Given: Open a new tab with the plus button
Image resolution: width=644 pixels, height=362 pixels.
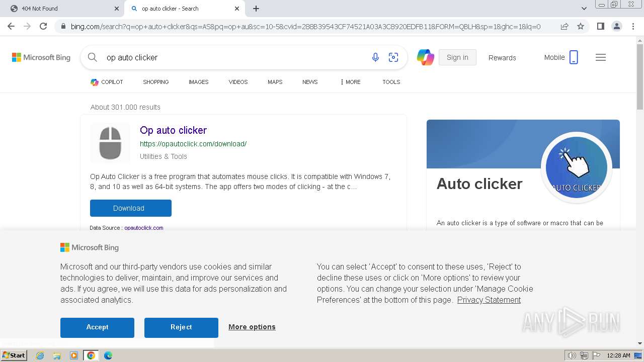Looking at the screenshot, I should tap(256, 9).
